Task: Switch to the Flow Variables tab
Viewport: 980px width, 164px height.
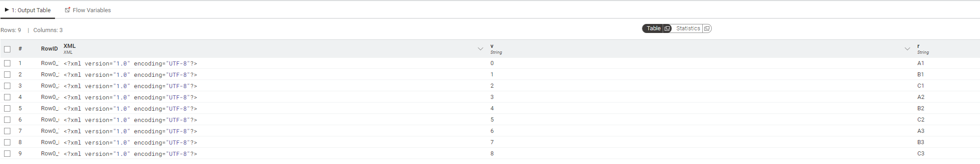Action: 87,10
